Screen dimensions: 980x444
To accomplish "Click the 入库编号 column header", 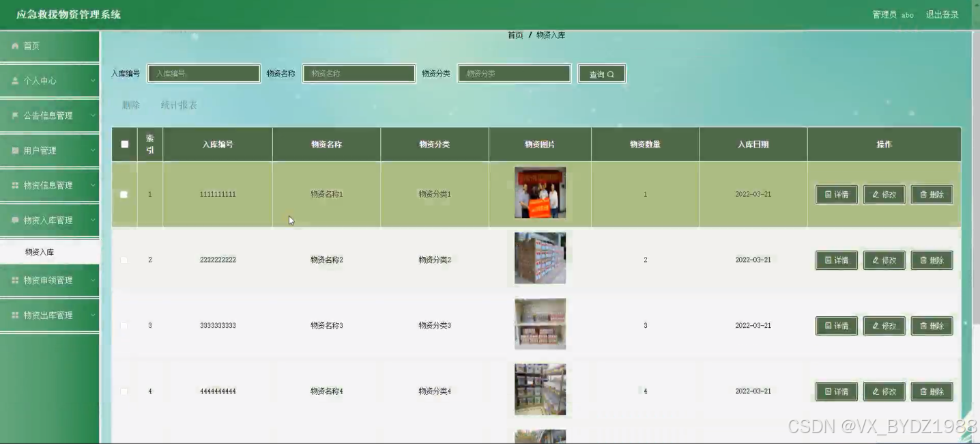I will click(x=218, y=144).
